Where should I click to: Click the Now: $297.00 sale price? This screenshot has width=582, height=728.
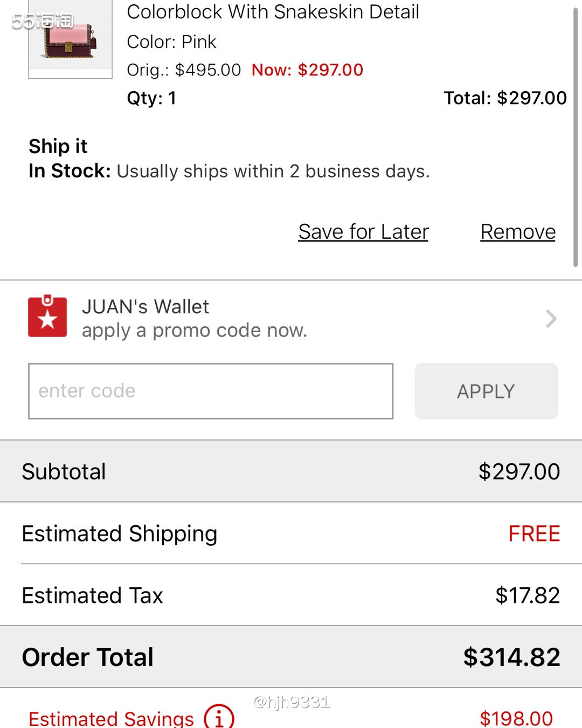tap(307, 70)
